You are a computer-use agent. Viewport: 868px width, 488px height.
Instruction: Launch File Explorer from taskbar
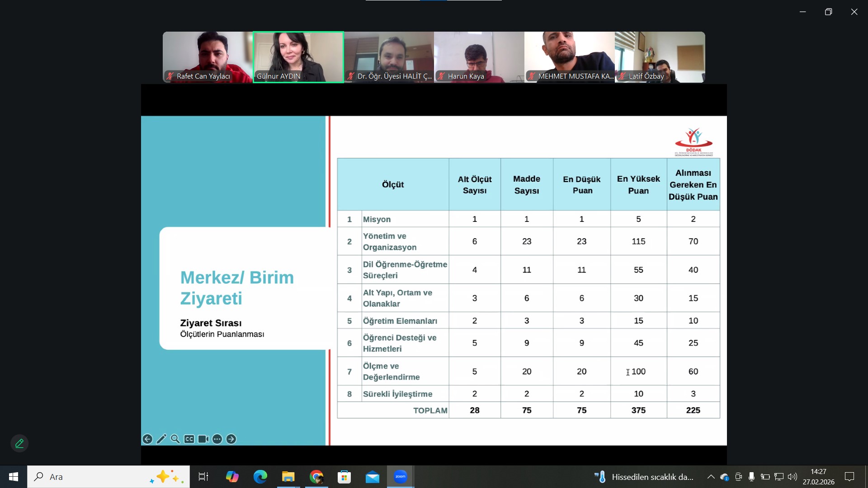(288, 477)
